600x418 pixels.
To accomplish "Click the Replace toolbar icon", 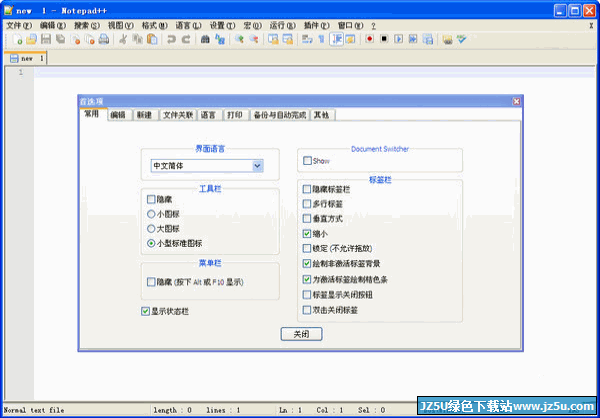I will click(220, 39).
